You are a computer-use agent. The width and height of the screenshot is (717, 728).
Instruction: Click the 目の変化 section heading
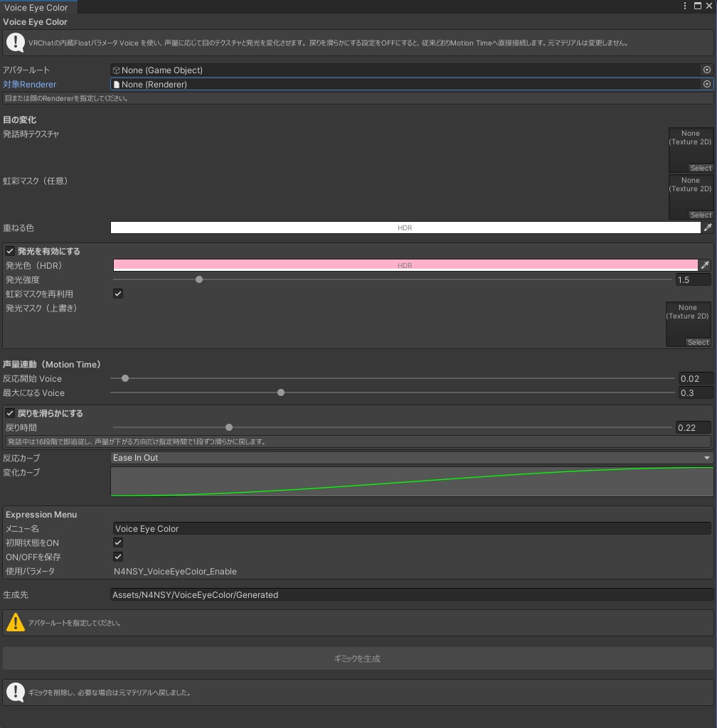tap(19, 119)
